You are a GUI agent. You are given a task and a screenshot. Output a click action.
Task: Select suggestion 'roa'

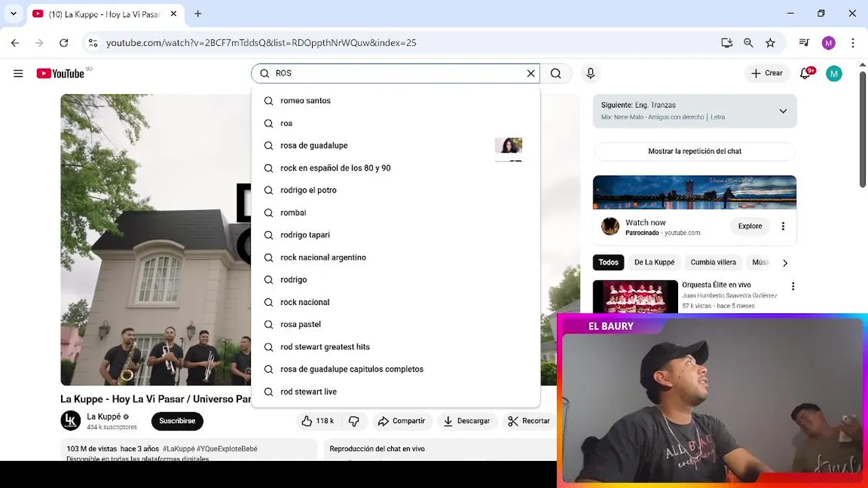395,123
